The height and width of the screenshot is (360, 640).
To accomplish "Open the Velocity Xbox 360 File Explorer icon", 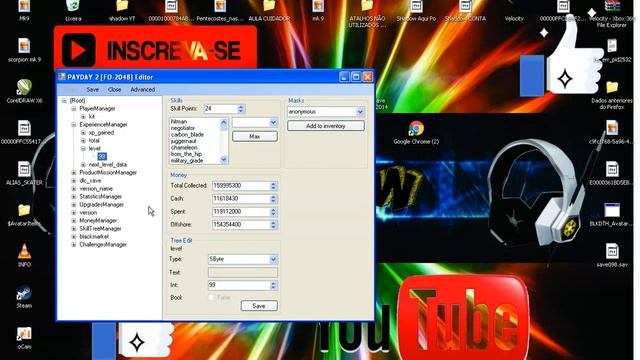I will click(x=612, y=7).
